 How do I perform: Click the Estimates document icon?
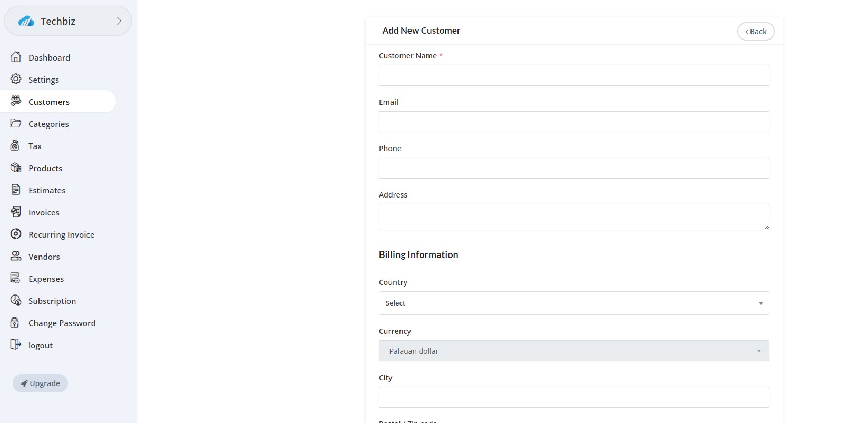click(16, 190)
